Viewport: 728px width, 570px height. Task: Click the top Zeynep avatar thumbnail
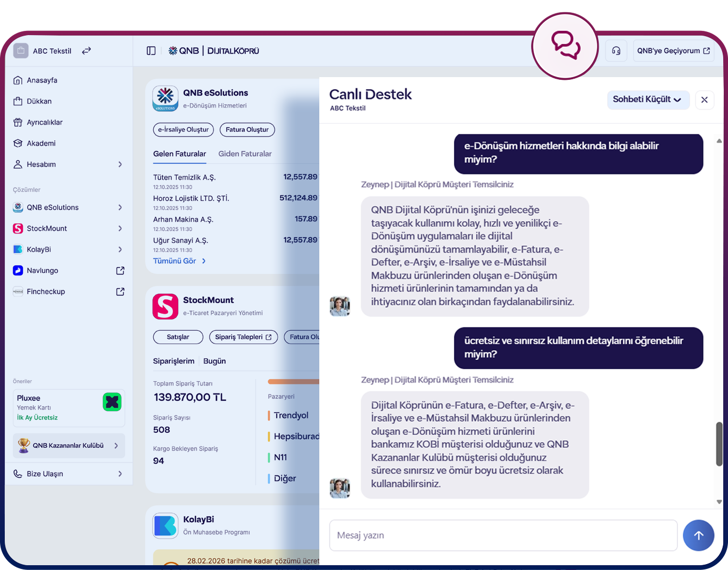[x=340, y=306]
